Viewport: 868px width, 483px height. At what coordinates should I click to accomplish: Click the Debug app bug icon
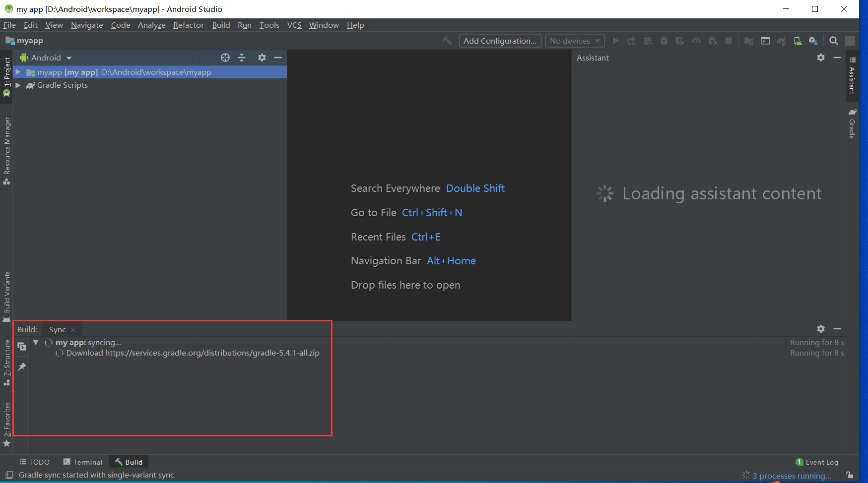point(664,41)
